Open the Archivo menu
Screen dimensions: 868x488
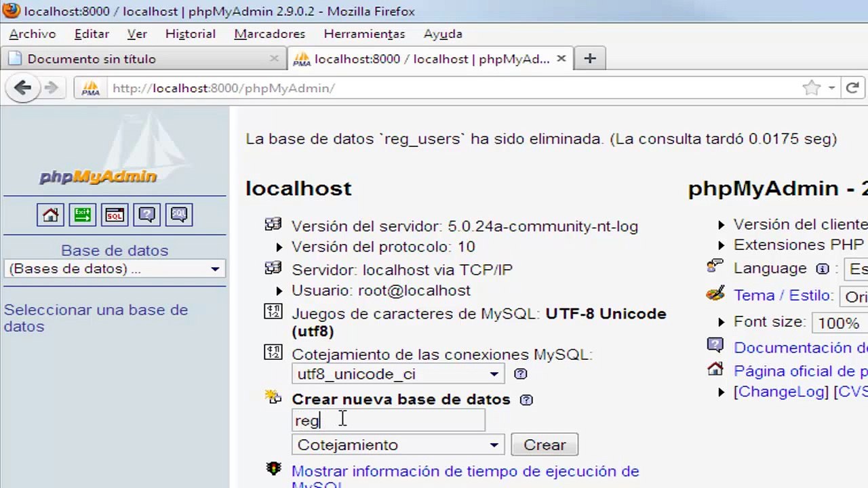(x=33, y=34)
